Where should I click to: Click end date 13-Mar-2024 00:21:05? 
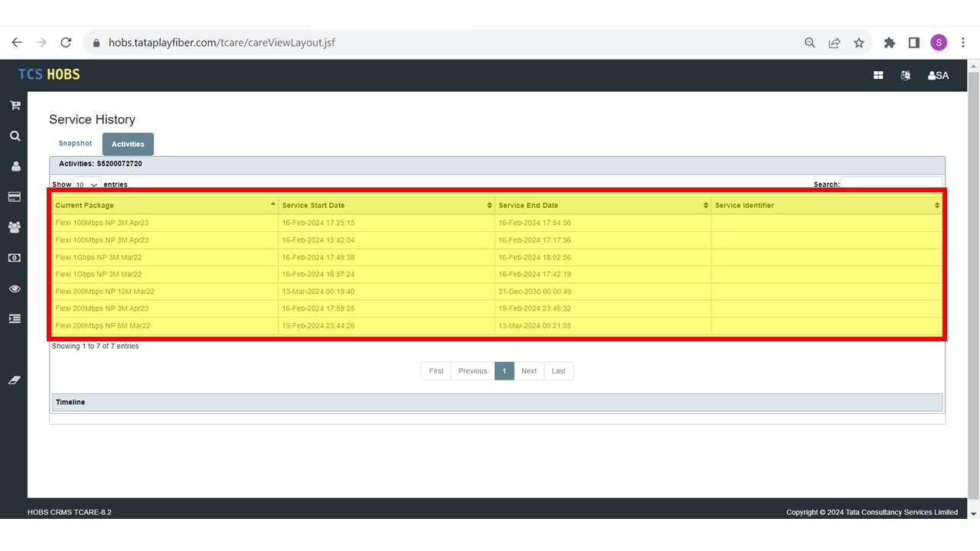534,326
